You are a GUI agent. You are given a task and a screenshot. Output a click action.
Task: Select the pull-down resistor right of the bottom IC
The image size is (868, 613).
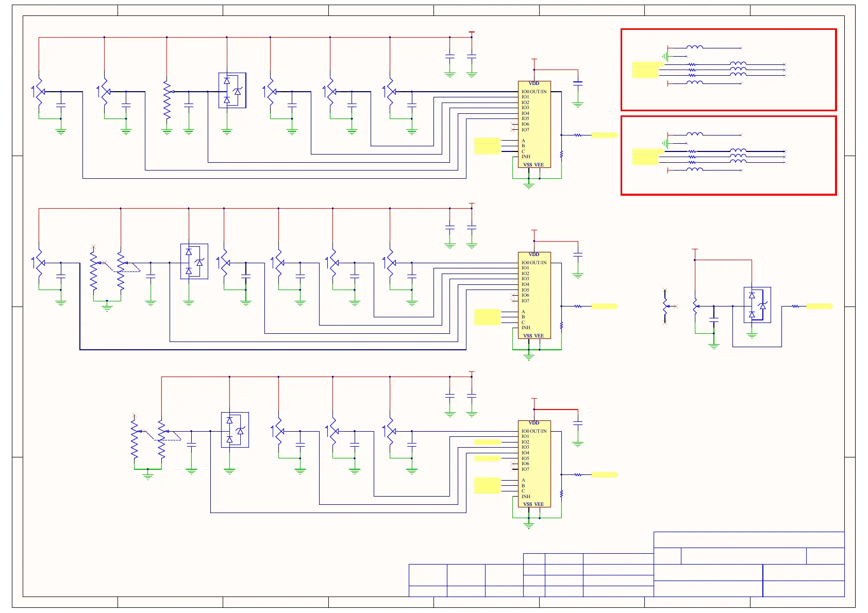click(561, 493)
